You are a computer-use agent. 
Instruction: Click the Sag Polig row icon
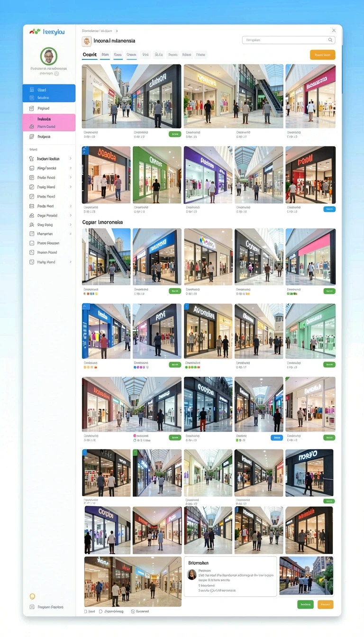[x=32, y=225]
